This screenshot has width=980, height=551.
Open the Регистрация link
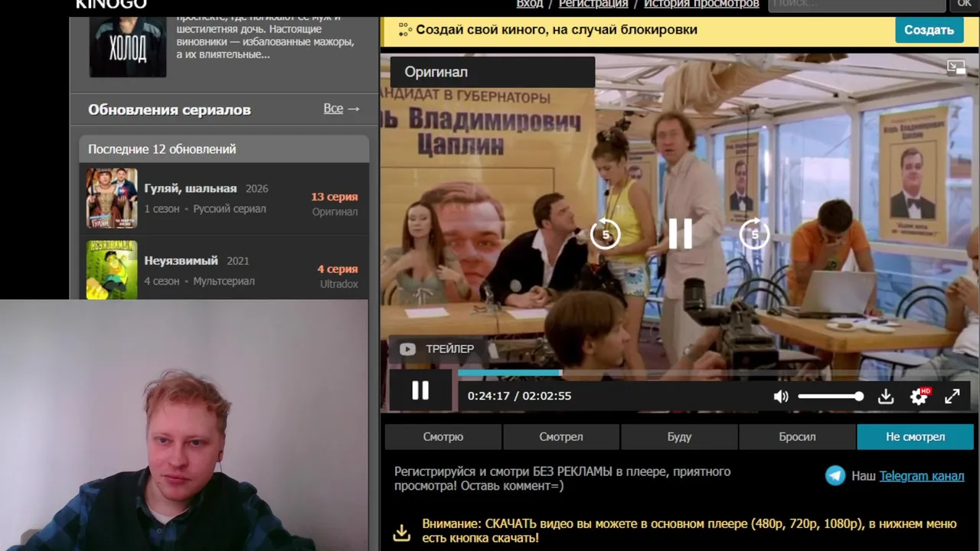click(x=593, y=4)
